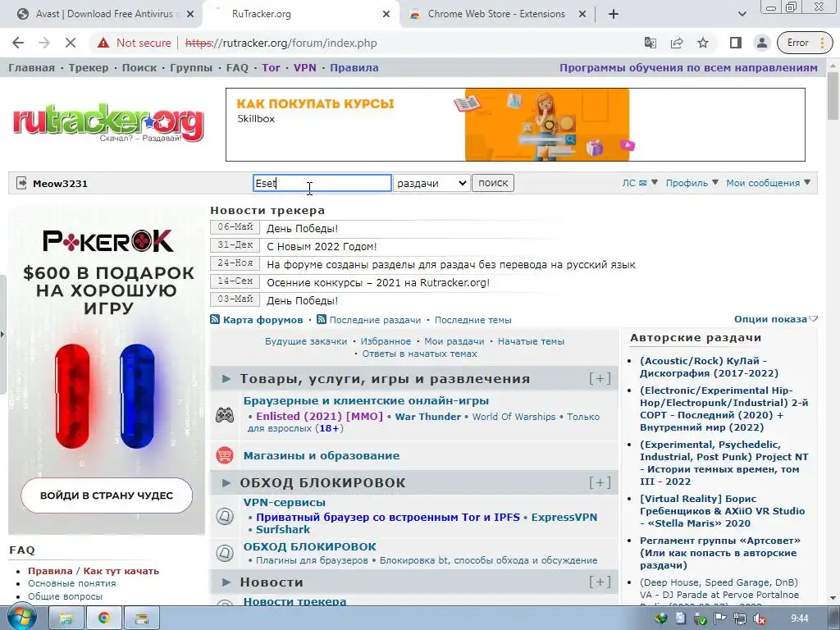The height and width of the screenshot is (630, 840).
Task: Focus the search field containing Eset
Action: coord(322,183)
